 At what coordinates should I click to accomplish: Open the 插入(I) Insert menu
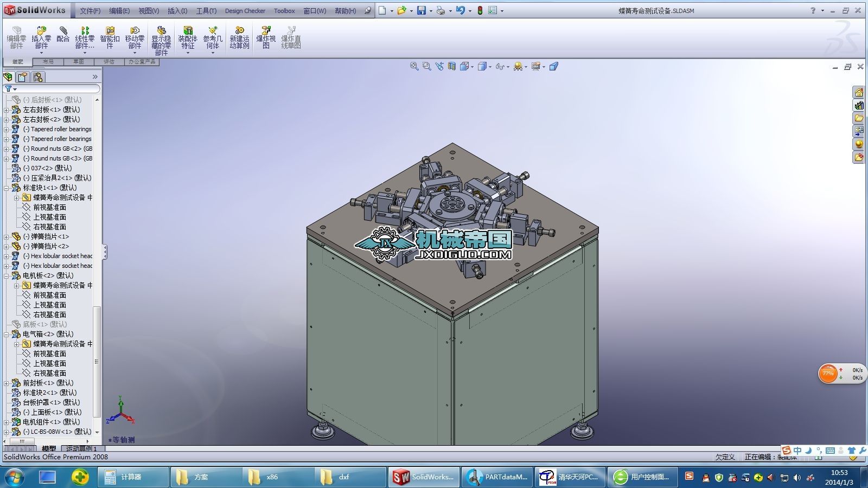tap(177, 11)
